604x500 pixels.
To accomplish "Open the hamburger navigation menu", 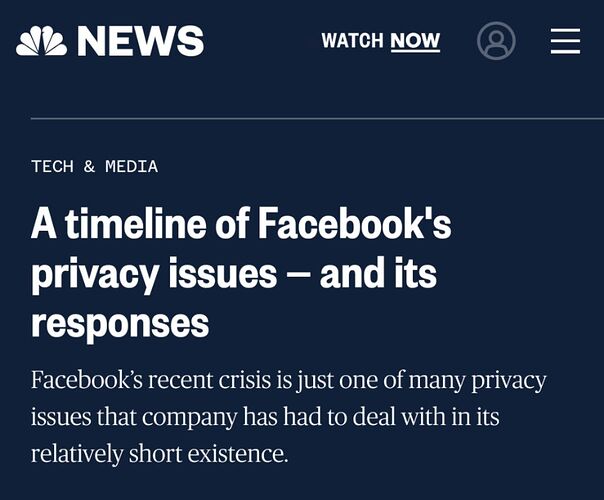I will pyautogui.click(x=565, y=41).
